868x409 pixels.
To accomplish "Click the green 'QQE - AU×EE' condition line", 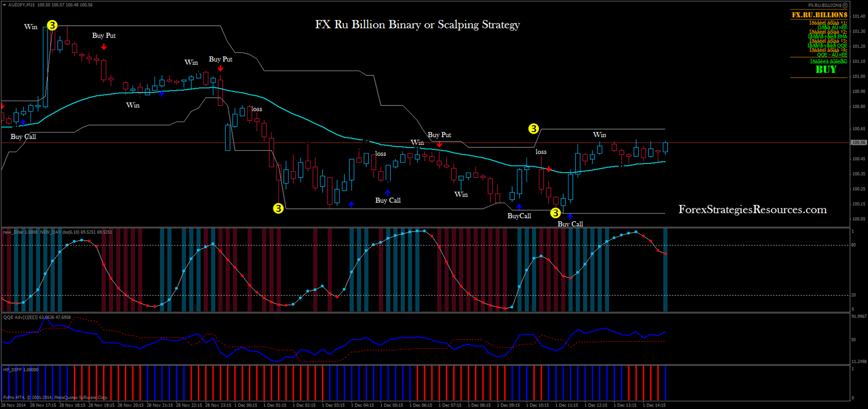I will point(832,55).
